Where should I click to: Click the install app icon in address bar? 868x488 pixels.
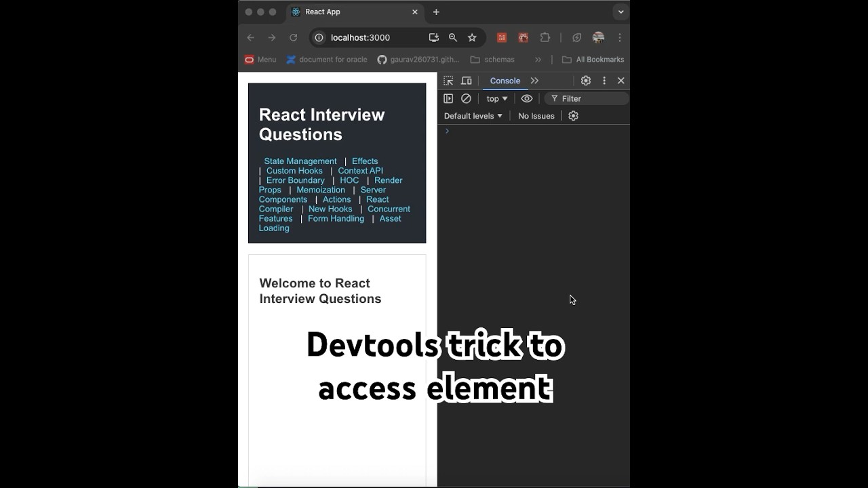pyautogui.click(x=434, y=38)
